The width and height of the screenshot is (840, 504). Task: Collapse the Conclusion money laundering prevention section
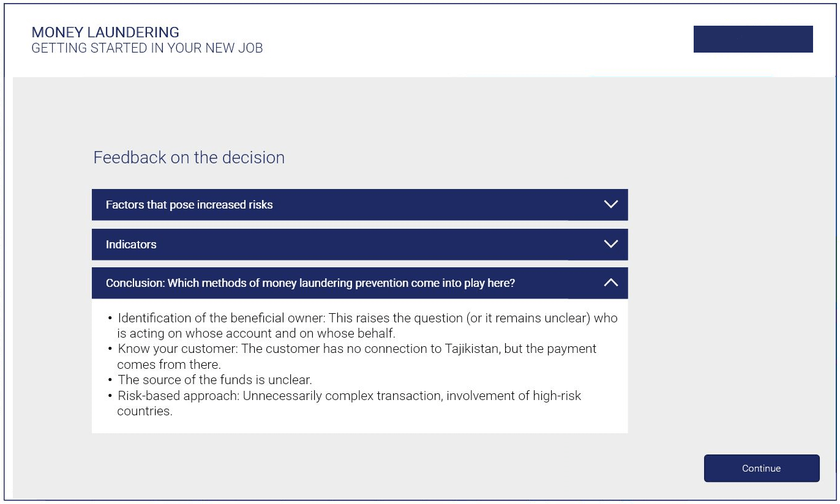360,283
